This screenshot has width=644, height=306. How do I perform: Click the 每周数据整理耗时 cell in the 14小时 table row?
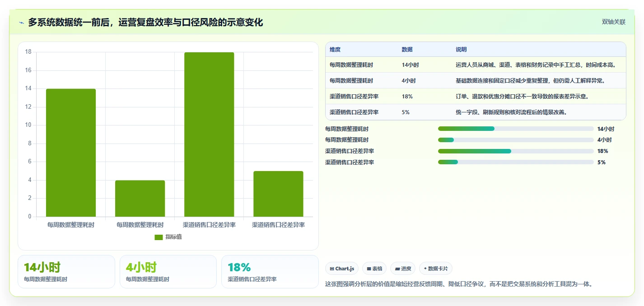pyautogui.click(x=351, y=65)
